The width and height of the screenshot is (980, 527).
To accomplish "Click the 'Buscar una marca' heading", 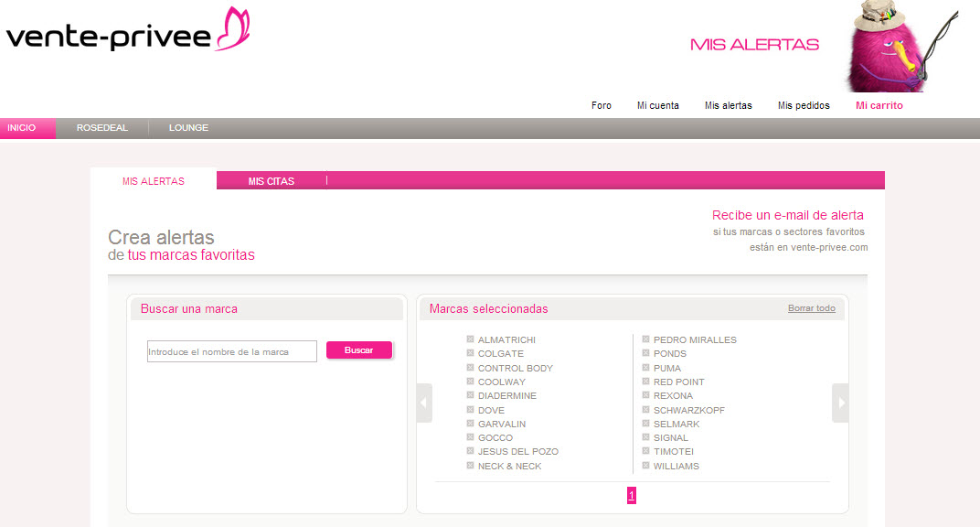I will (188, 309).
